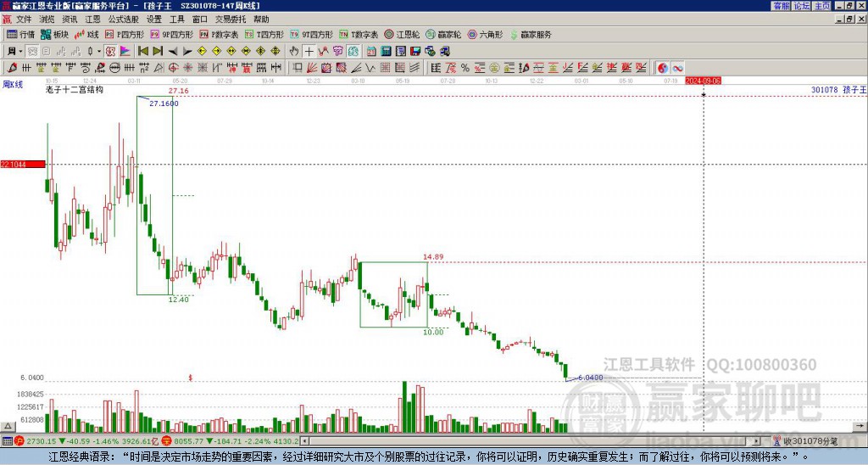The image size is (868, 465).
Task: Open the 交易委托 menu
Action: (231, 20)
